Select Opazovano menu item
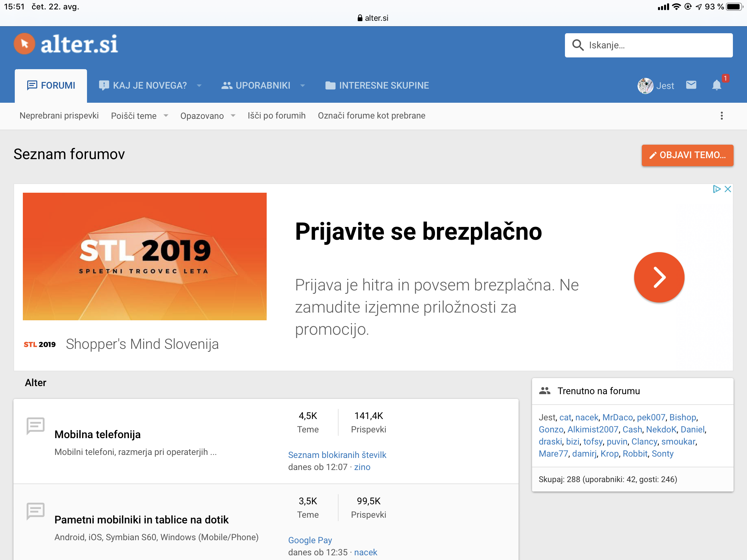 (x=202, y=116)
